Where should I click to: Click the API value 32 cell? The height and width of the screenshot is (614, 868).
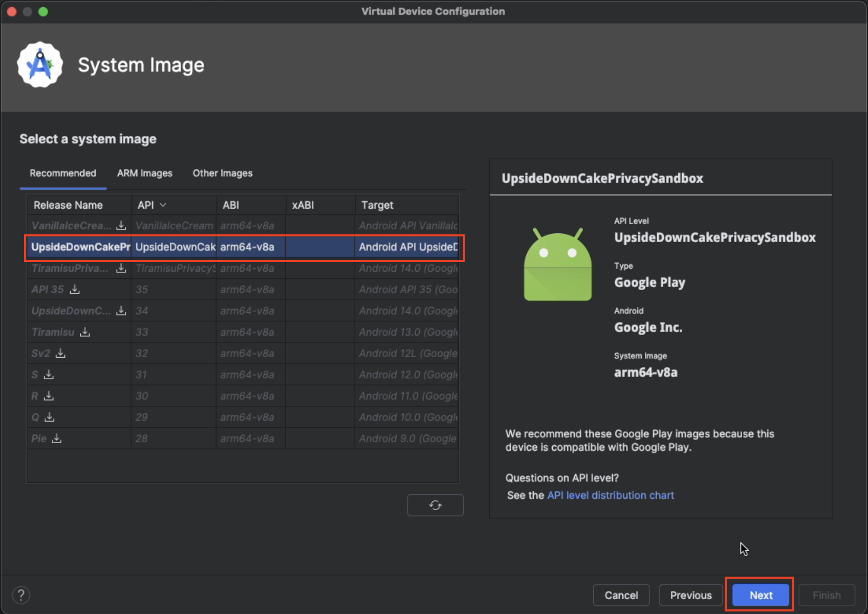point(173,354)
